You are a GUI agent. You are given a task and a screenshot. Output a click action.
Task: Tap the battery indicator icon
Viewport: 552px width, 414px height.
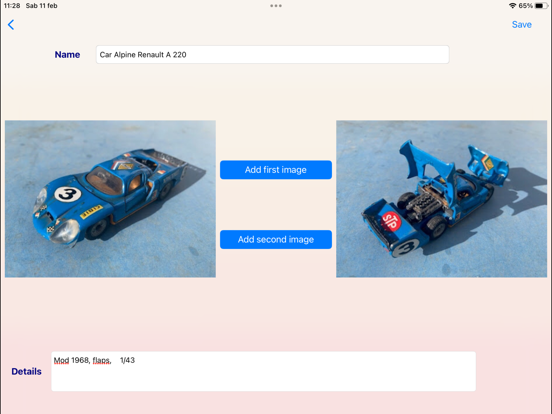[x=541, y=6]
